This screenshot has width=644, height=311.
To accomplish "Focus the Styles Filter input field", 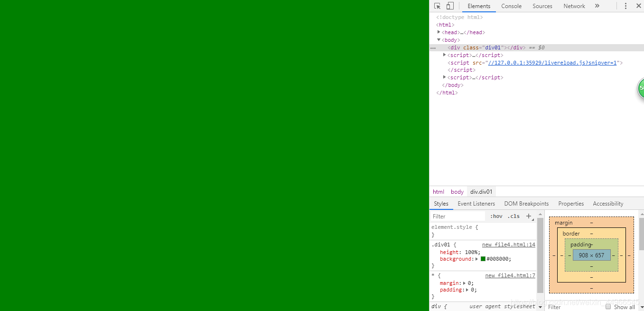I will pyautogui.click(x=458, y=216).
